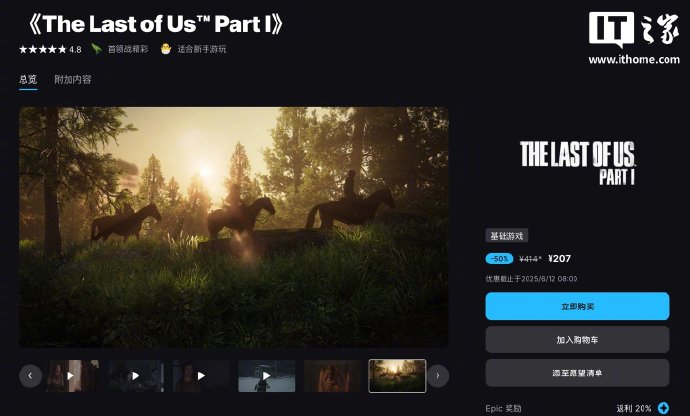
Task: Click the Epic rewards blue diamond icon
Action: tap(663, 408)
